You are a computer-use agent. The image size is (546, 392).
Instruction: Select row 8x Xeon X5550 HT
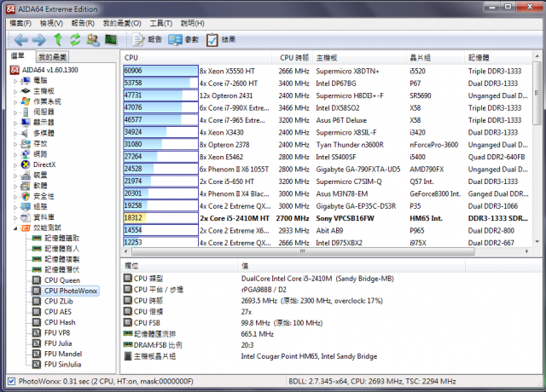tap(328, 71)
